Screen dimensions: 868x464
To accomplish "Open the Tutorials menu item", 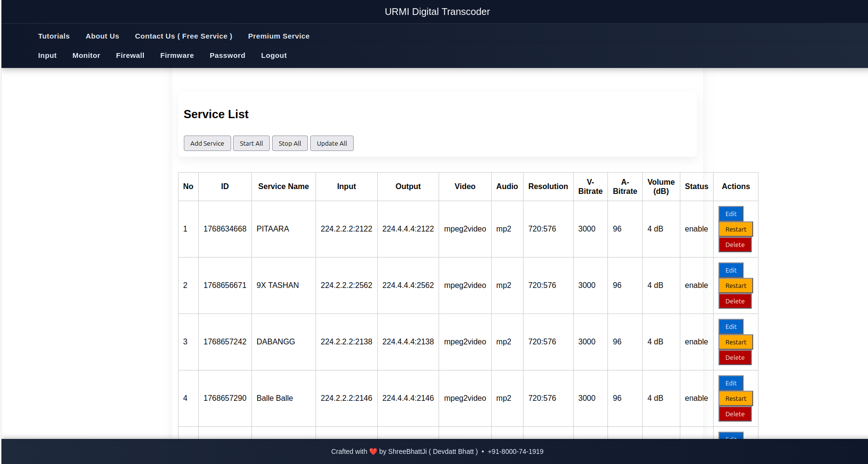I will [x=54, y=36].
